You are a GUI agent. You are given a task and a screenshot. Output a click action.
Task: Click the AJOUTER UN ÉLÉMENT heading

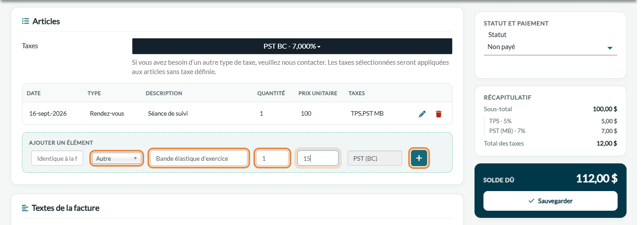tap(61, 143)
